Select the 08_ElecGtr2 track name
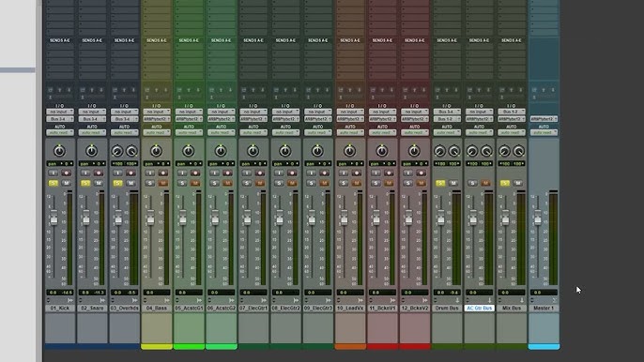The height and width of the screenshot is (362, 644). pyautogui.click(x=285, y=308)
